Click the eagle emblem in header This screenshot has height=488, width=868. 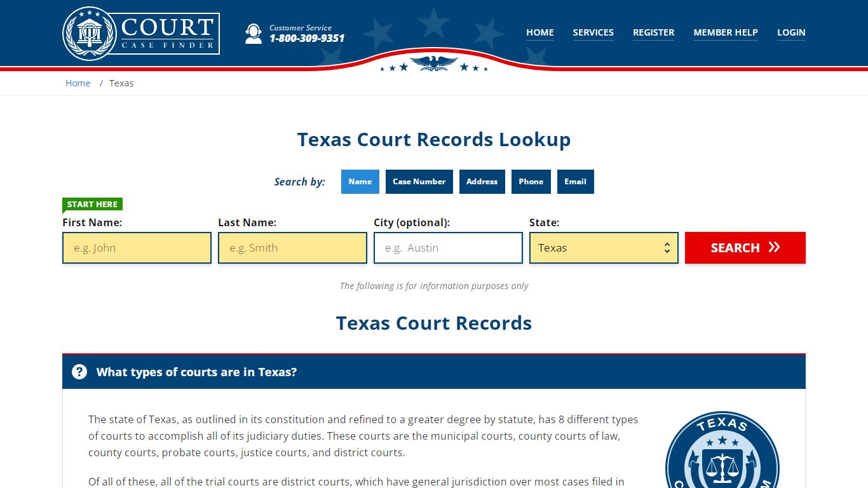pyautogui.click(x=434, y=63)
